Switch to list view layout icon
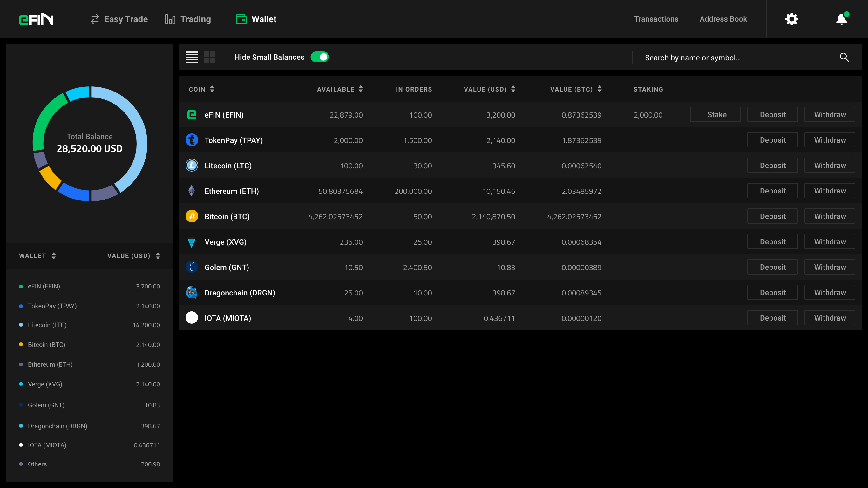The image size is (868, 488). pos(192,57)
